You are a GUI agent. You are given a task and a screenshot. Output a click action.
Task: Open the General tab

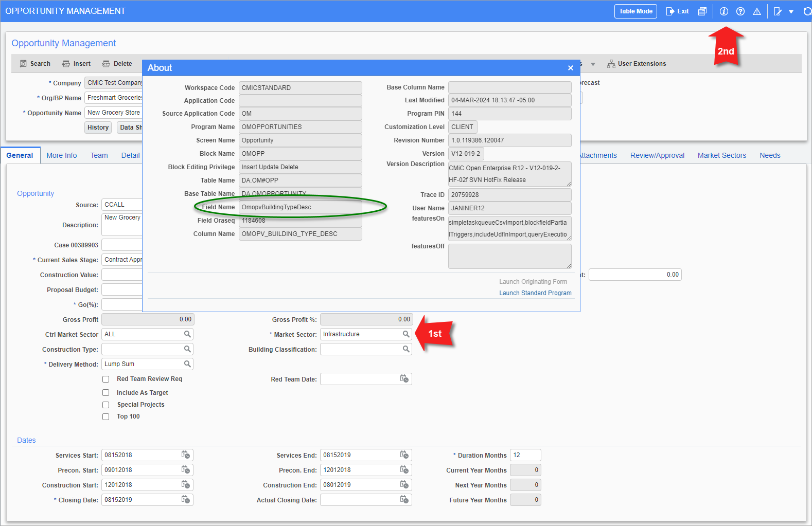[x=20, y=155]
